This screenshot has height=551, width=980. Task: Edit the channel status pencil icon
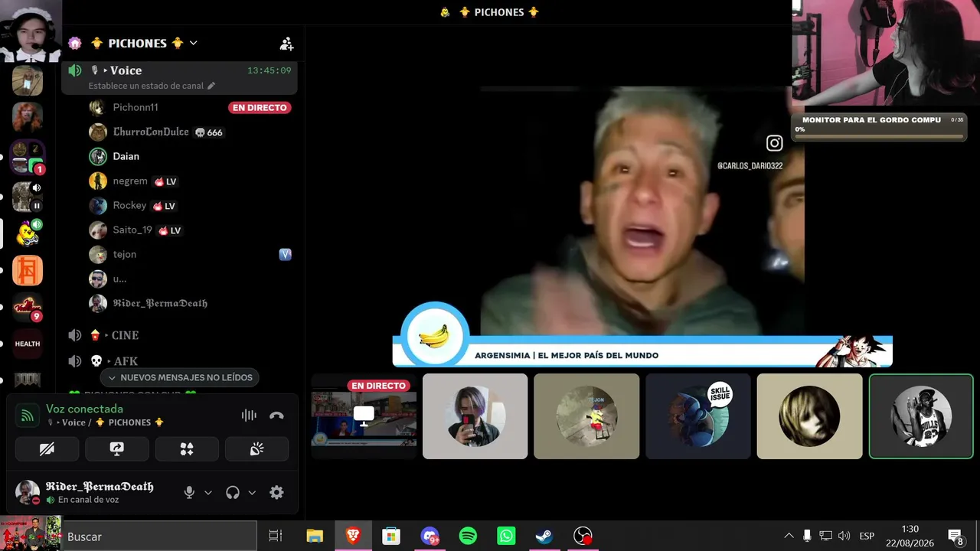click(x=211, y=86)
